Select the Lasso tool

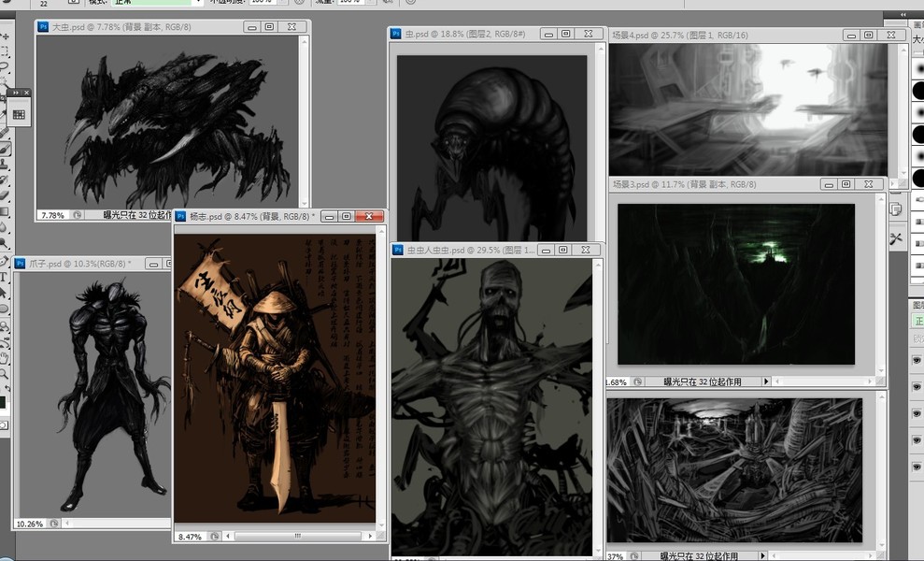click(5, 66)
